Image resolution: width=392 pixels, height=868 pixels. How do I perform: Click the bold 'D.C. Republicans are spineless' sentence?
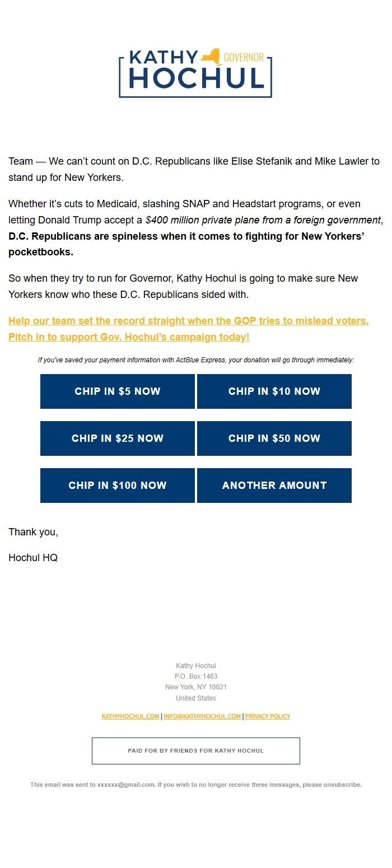coord(186,236)
